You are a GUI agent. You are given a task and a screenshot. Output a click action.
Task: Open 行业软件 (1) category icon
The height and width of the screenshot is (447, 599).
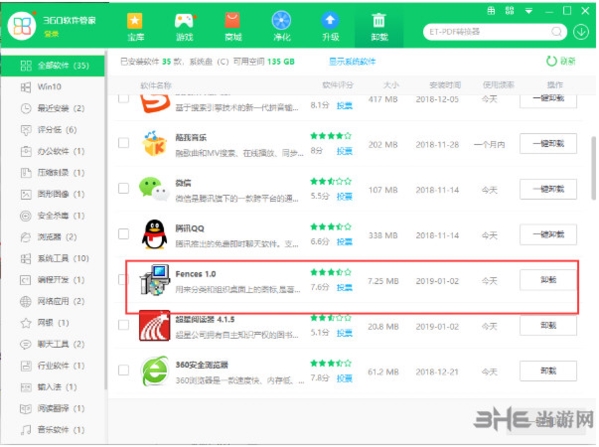tap(26, 366)
